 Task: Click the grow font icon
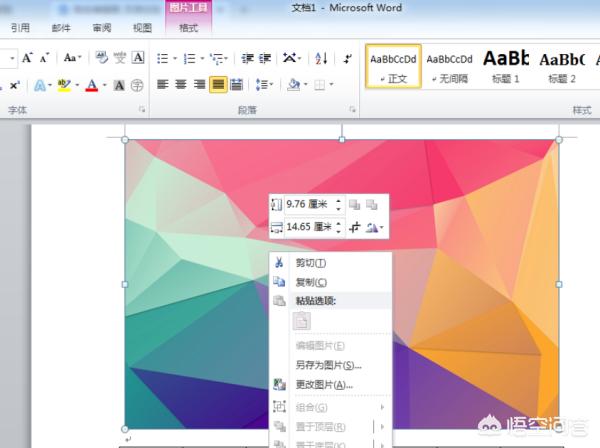click(x=27, y=58)
